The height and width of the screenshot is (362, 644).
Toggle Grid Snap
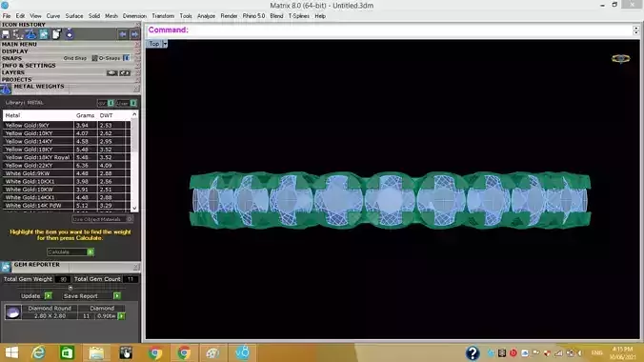[75, 58]
